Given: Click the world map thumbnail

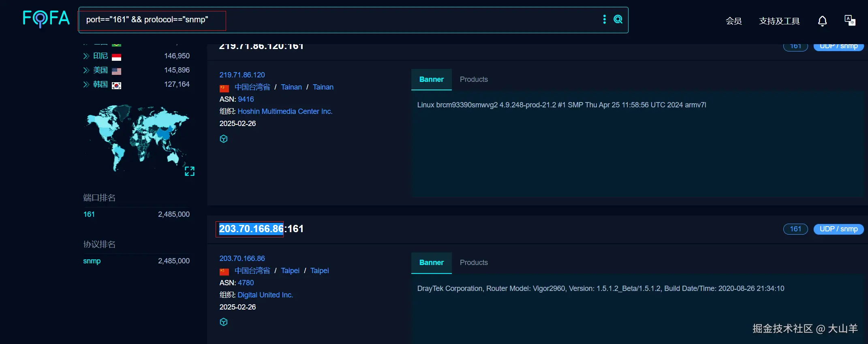Looking at the screenshot, I should (x=137, y=138).
